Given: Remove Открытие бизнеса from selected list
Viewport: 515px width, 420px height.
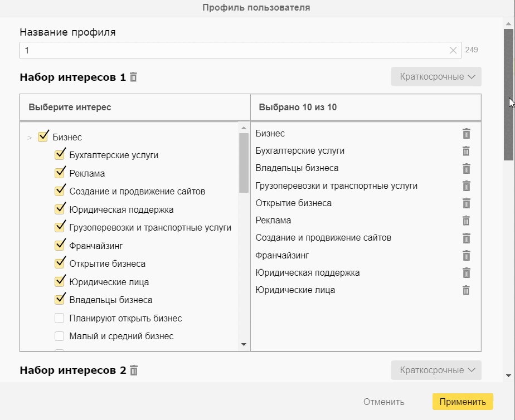Looking at the screenshot, I should point(466,203).
